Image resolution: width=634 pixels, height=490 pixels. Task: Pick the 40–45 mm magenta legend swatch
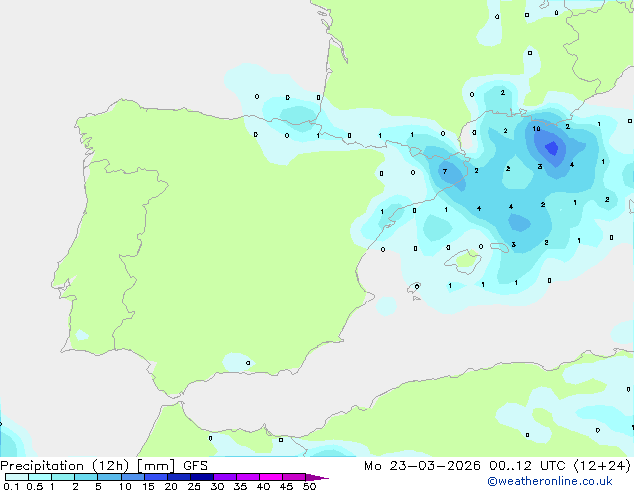click(271, 477)
